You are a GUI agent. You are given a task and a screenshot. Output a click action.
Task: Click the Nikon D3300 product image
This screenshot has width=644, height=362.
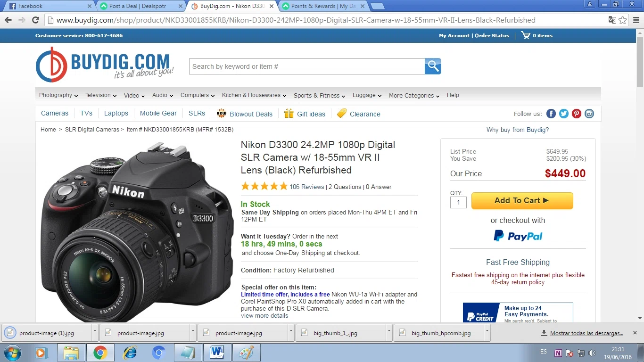point(137,231)
